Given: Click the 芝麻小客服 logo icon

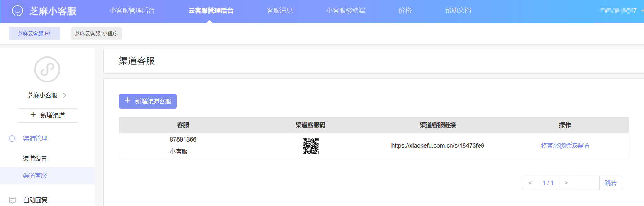Looking at the screenshot, I should (17, 11).
